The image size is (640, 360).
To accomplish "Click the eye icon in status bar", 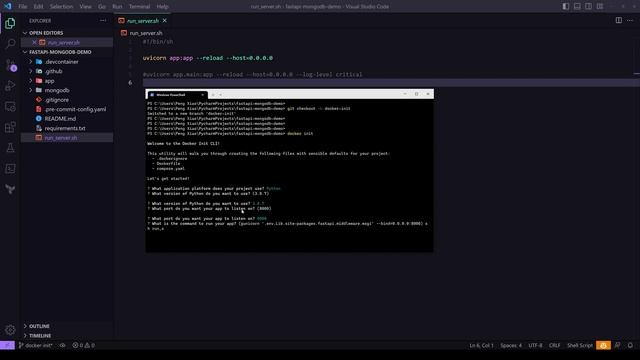I will point(62,345).
